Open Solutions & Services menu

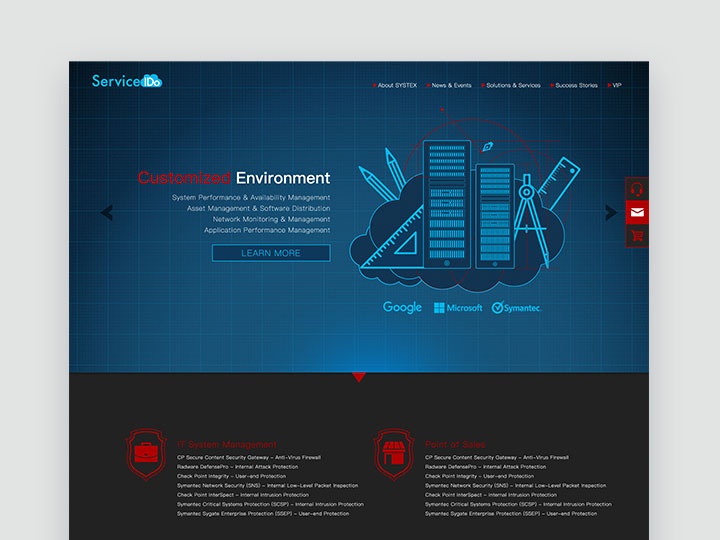[x=511, y=85]
